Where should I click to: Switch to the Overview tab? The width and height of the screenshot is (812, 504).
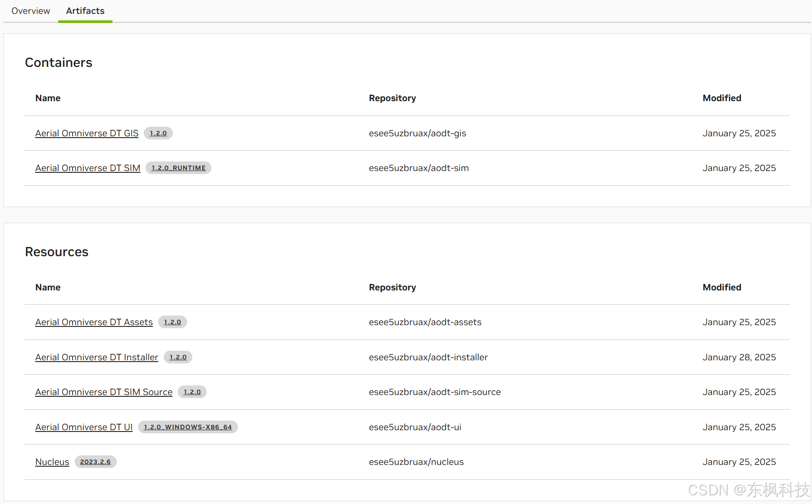[30, 11]
